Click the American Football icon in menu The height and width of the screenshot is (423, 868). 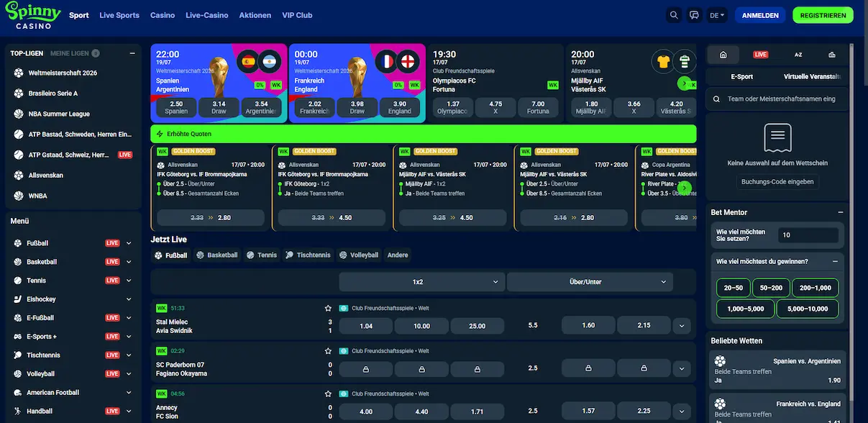tap(19, 393)
